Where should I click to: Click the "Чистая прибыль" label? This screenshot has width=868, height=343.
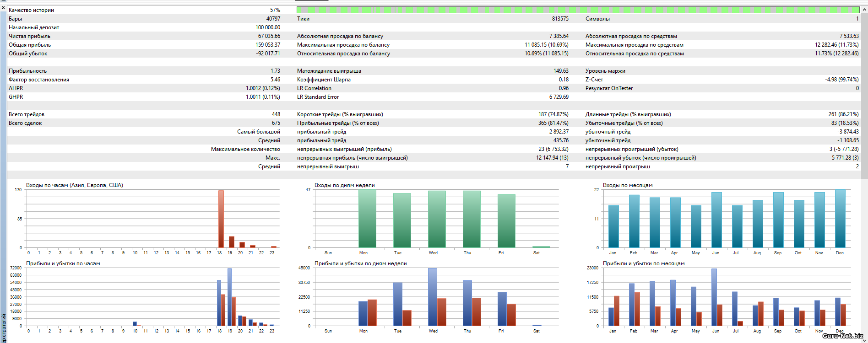point(29,36)
